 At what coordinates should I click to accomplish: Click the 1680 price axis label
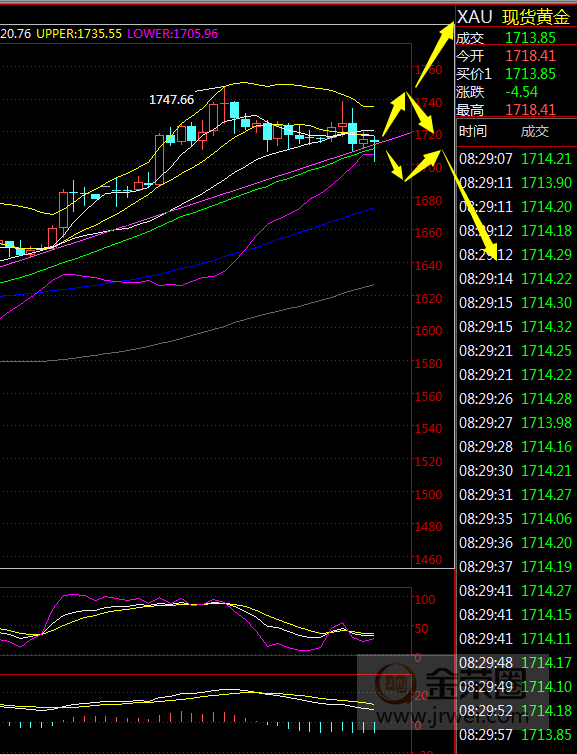click(429, 200)
